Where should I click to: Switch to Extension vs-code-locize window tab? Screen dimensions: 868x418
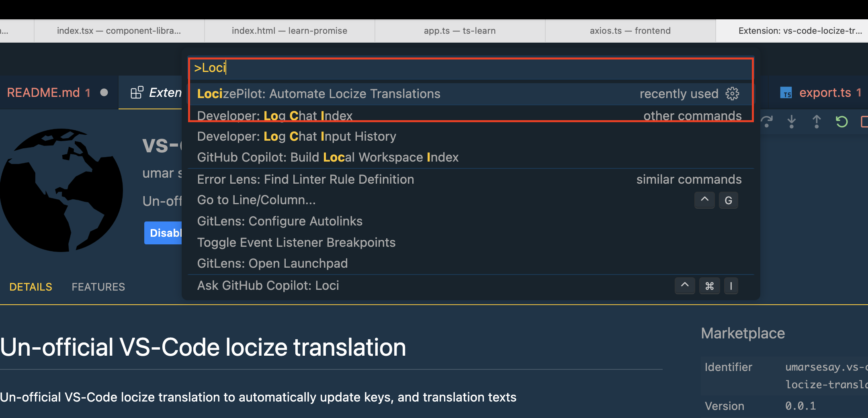792,31
